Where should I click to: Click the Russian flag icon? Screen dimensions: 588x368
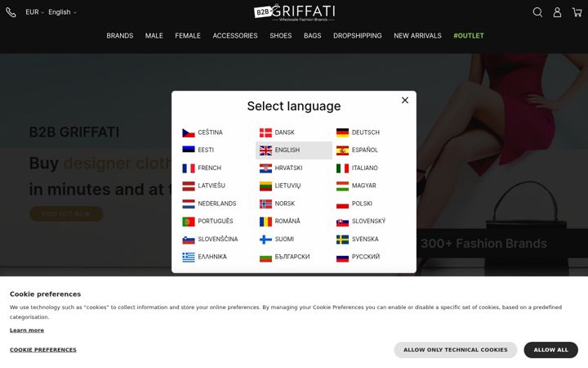point(342,258)
